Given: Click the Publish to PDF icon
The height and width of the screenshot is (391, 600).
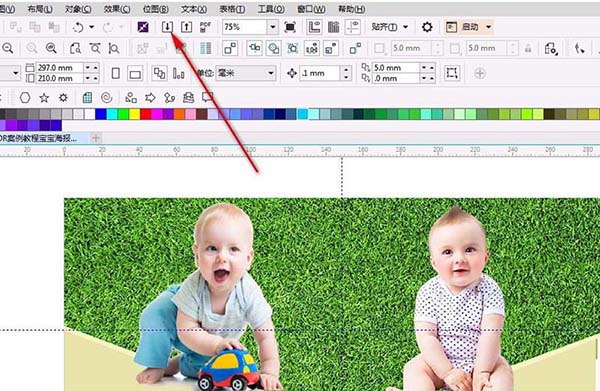Looking at the screenshot, I should (205, 27).
